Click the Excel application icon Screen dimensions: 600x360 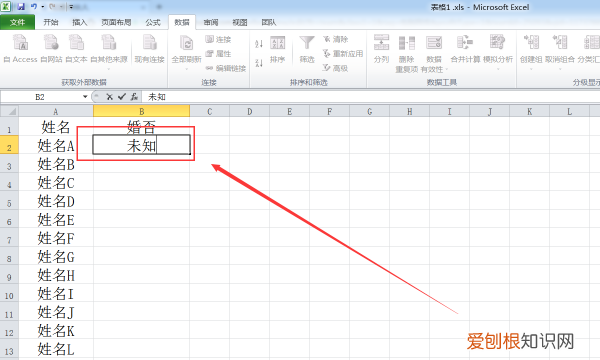click(x=7, y=7)
